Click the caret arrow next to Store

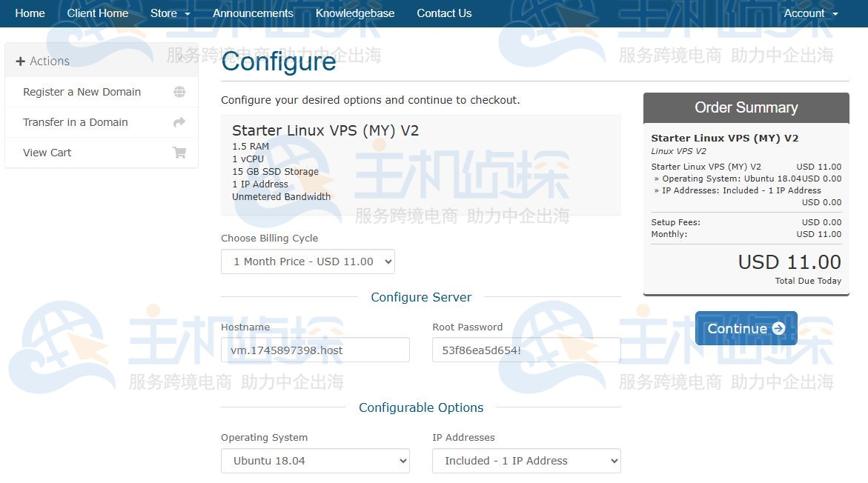pyautogui.click(x=188, y=14)
